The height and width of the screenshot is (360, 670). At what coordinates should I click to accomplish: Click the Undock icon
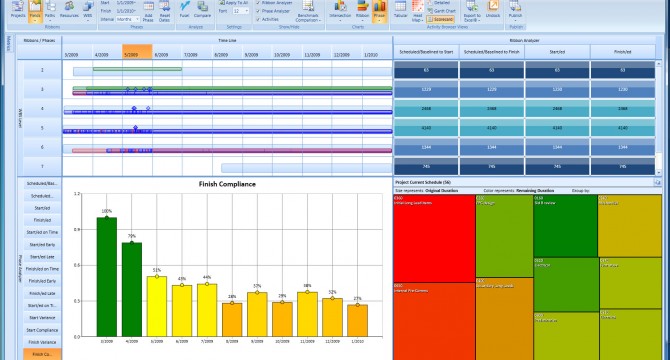(493, 10)
